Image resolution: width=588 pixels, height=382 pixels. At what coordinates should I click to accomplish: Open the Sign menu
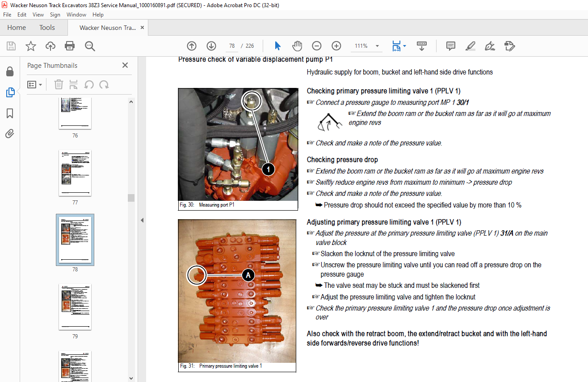pyautogui.click(x=55, y=15)
